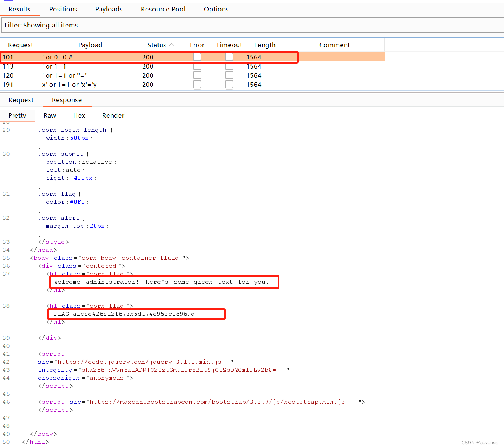The image size is (504, 448).
Task: Toggle Timeout checkbox for request 191
Action: point(229,85)
